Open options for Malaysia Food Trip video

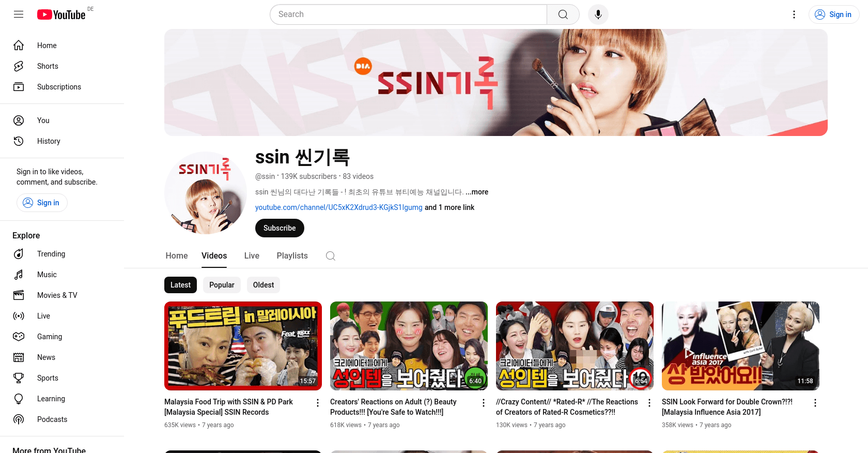point(318,403)
